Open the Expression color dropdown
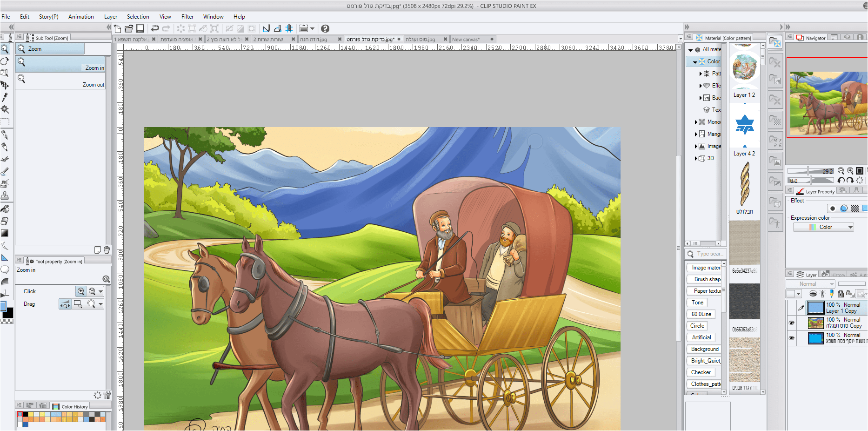The height and width of the screenshot is (431, 868). [823, 227]
